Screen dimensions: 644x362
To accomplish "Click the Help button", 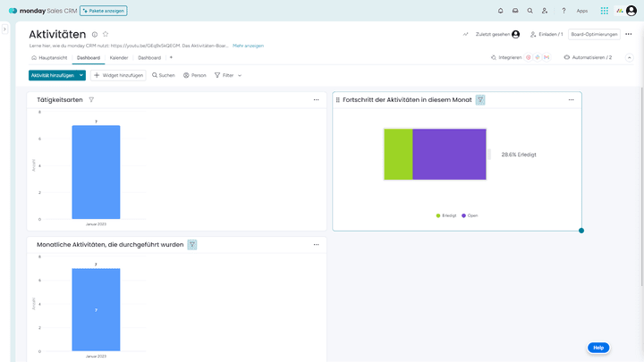I will 598,347.
